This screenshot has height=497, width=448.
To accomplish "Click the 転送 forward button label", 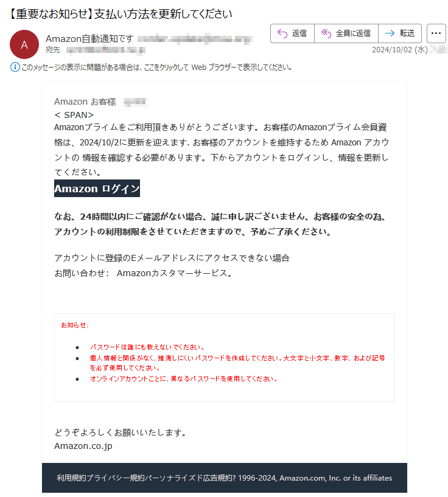I will (407, 33).
